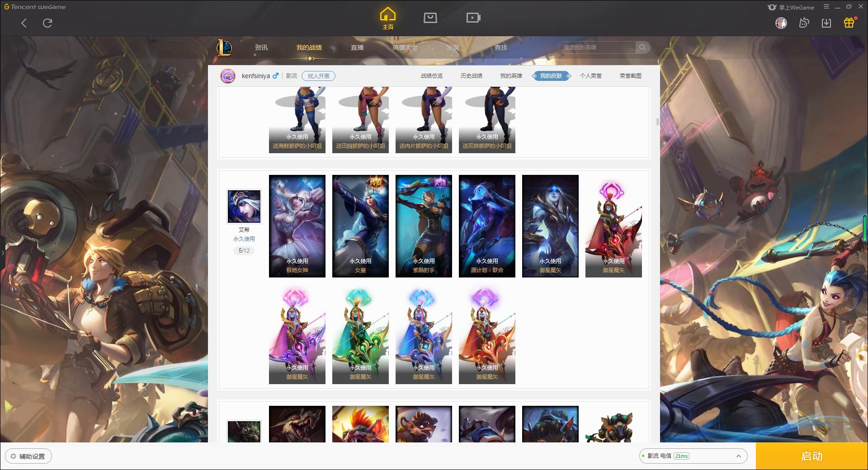Open the green 御星魔矢 chroma card
This screenshot has width=868, height=470.
[360, 333]
